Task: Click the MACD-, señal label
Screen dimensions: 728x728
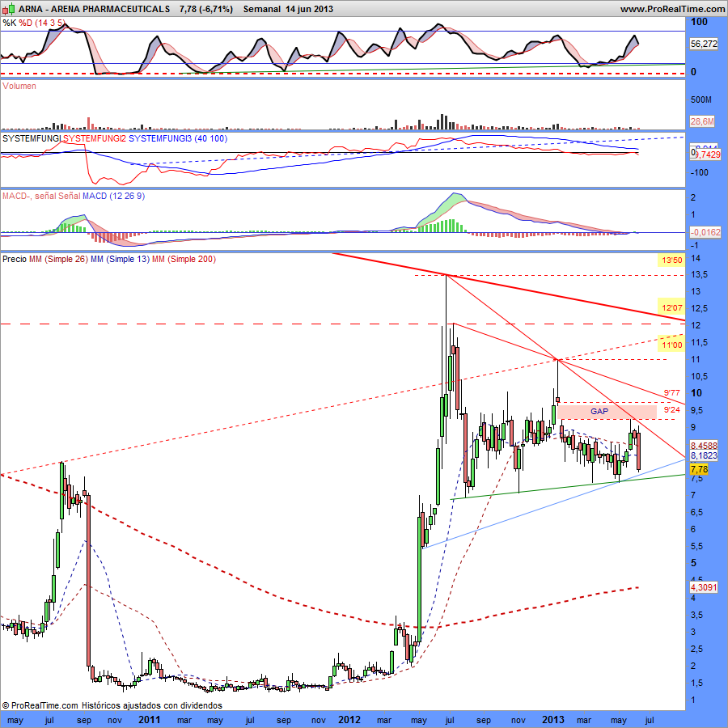Action: (x=30, y=196)
